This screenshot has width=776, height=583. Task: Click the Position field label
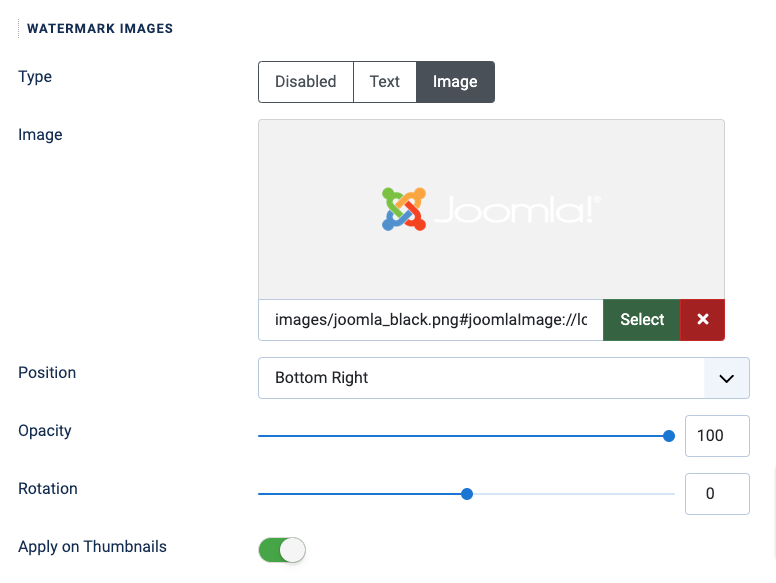coord(47,373)
